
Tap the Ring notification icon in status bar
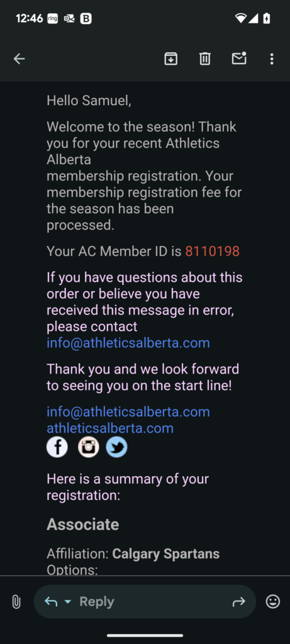point(53,18)
